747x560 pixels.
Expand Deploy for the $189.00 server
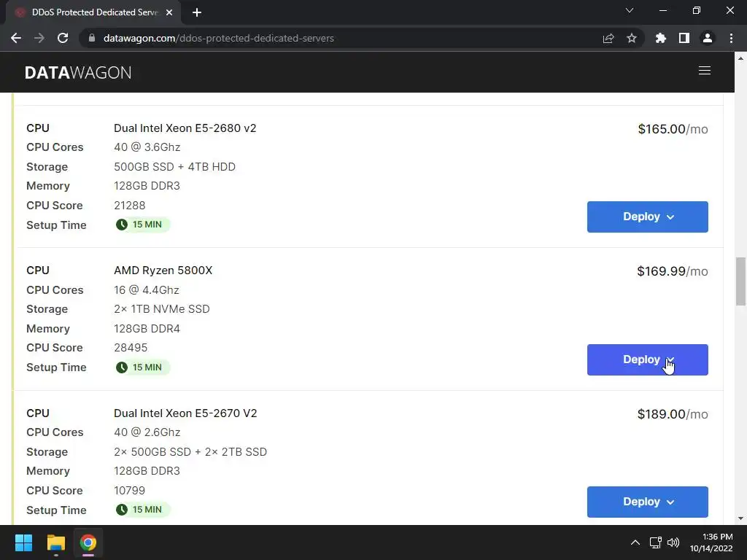[x=647, y=502]
